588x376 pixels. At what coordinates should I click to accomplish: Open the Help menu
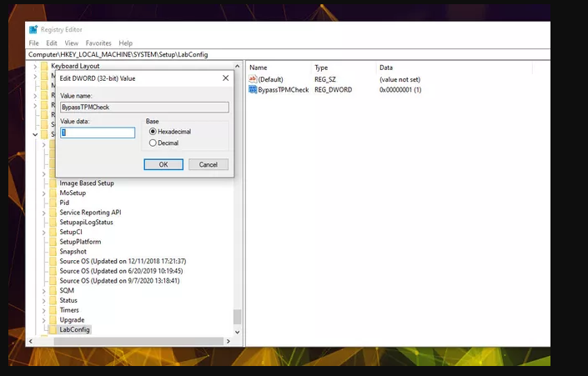(x=126, y=43)
